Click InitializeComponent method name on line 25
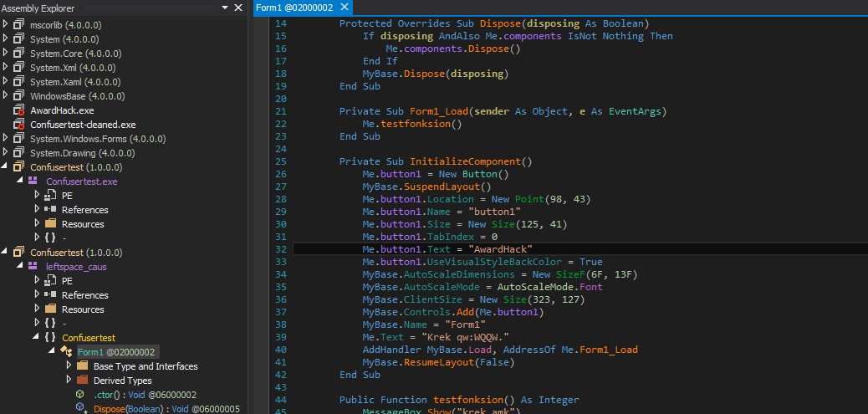 [x=465, y=161]
